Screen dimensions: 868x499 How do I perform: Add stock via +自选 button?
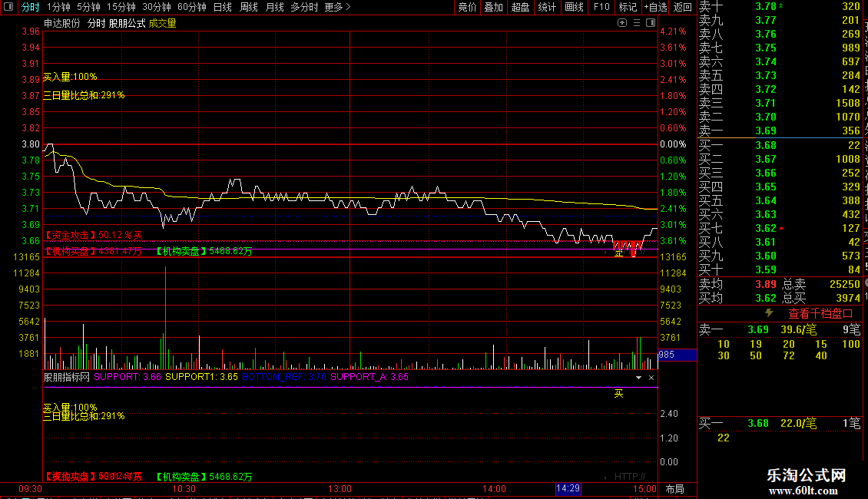(x=655, y=7)
